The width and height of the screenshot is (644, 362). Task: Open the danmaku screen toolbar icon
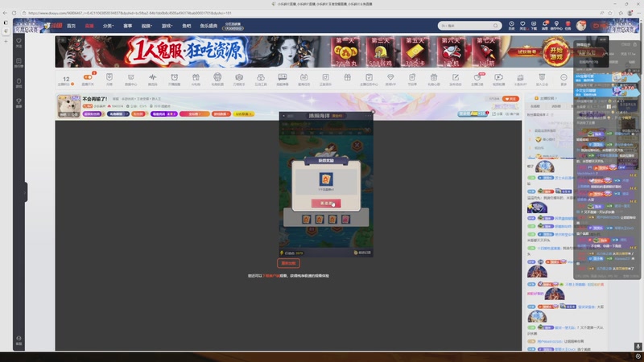[x=283, y=79]
